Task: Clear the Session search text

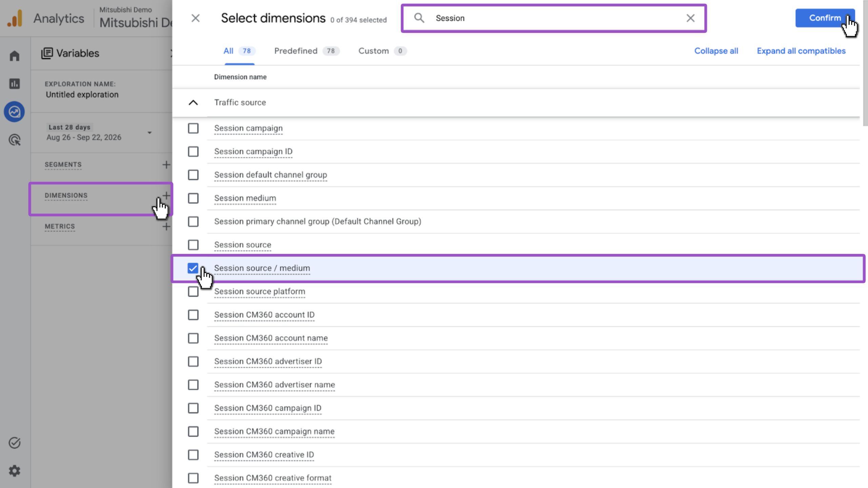Action: 690,18
